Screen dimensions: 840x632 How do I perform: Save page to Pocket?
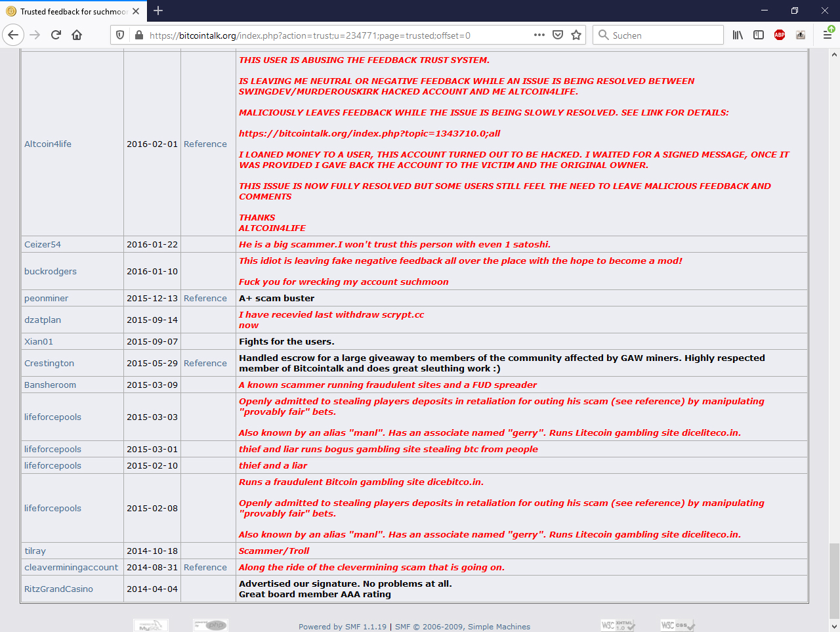click(558, 35)
